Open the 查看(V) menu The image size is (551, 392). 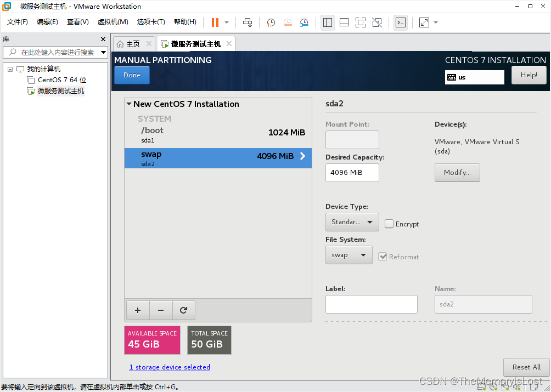(x=78, y=22)
